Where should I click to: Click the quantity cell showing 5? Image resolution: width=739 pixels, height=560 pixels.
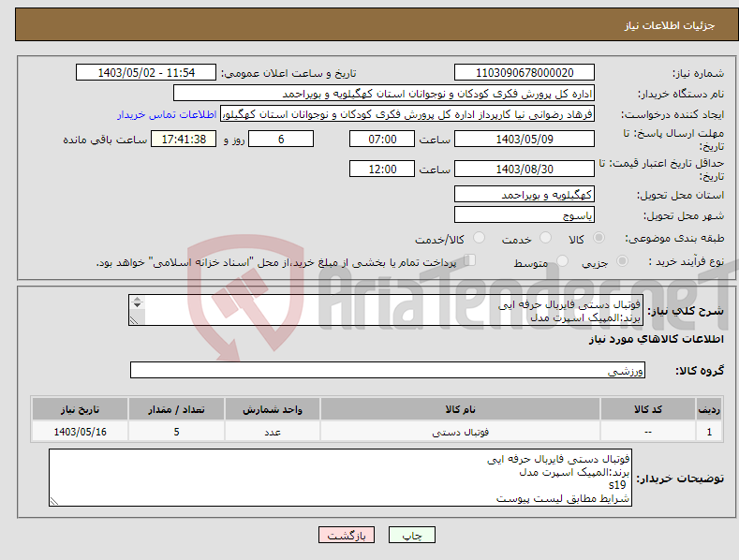point(176,432)
